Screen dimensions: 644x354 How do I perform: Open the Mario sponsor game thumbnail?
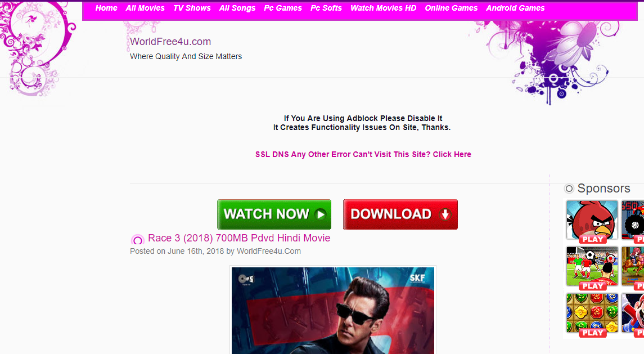tap(633, 314)
